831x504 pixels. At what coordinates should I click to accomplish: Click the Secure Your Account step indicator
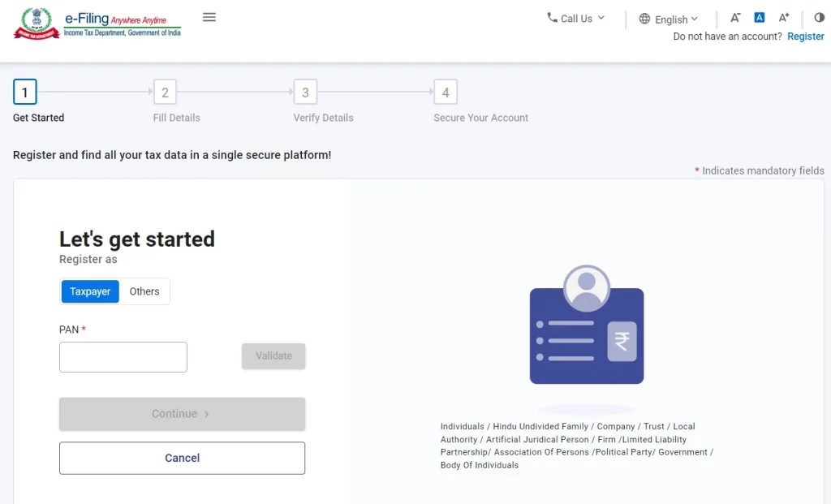click(x=446, y=92)
